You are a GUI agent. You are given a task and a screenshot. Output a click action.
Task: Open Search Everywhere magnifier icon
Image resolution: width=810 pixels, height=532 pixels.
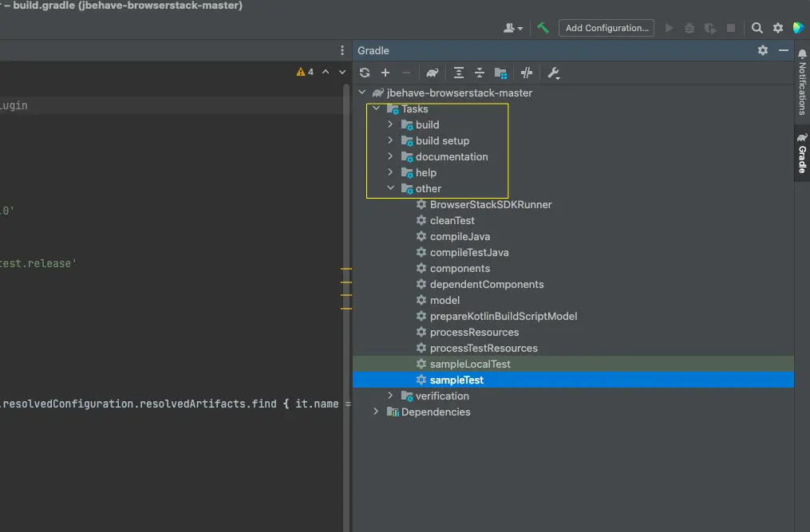click(x=757, y=28)
